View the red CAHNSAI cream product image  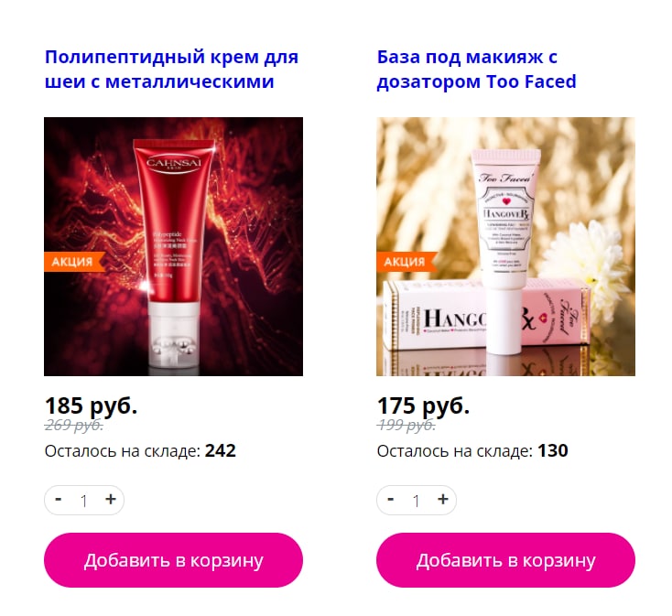coord(174,247)
